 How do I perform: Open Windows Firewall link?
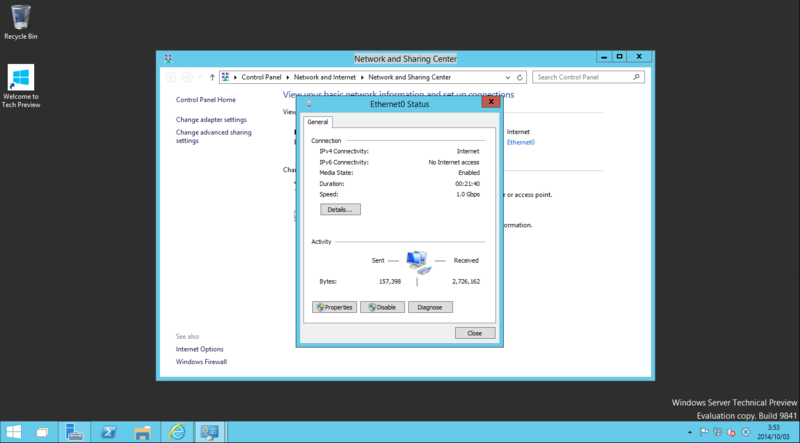[201, 362]
